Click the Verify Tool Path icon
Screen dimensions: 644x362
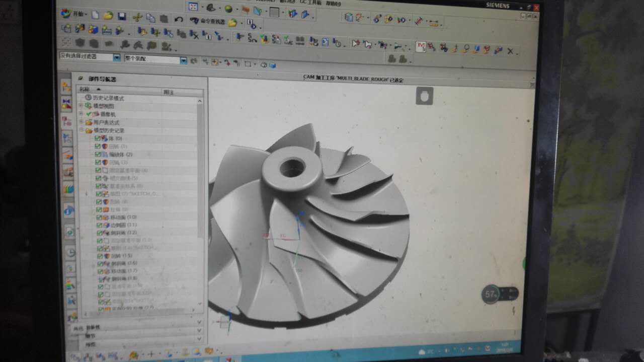(264, 39)
